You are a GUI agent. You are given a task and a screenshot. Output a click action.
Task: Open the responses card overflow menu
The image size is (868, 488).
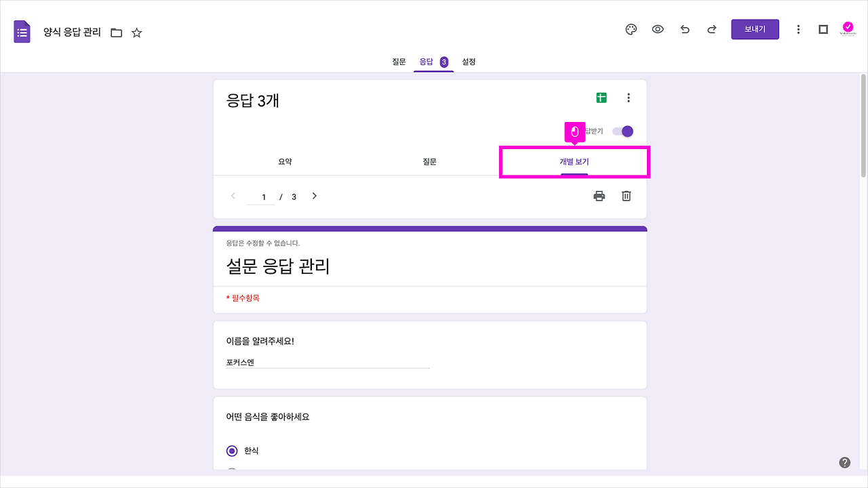pyautogui.click(x=629, y=97)
